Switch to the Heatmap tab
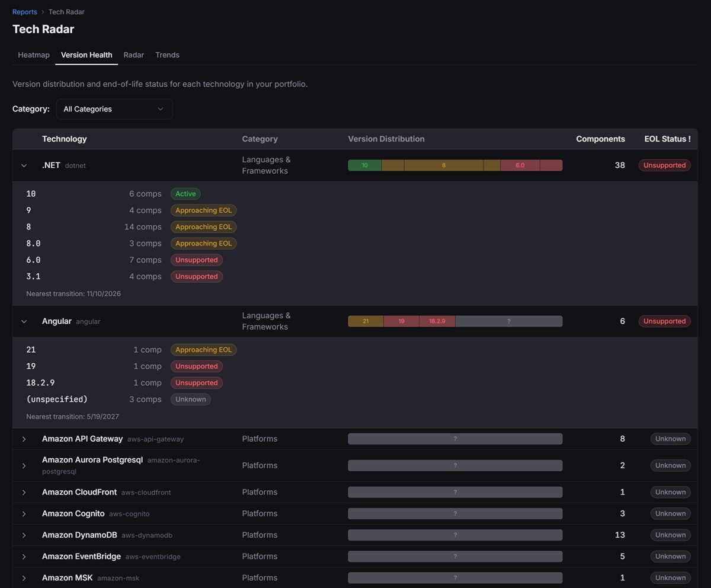 (x=34, y=55)
